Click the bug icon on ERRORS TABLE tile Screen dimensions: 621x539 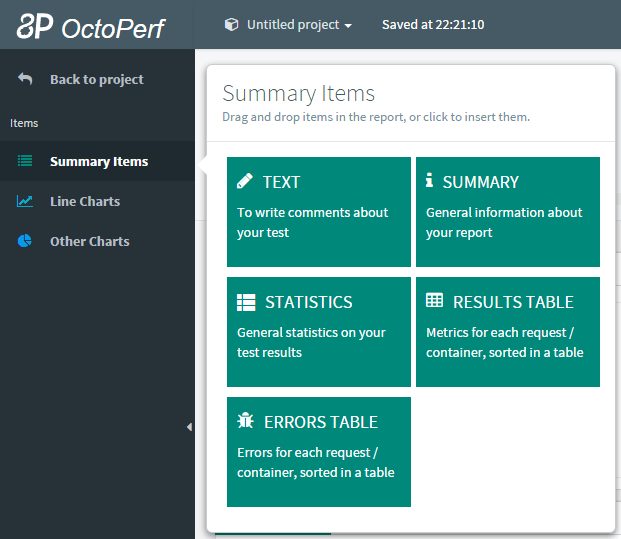tap(246, 421)
